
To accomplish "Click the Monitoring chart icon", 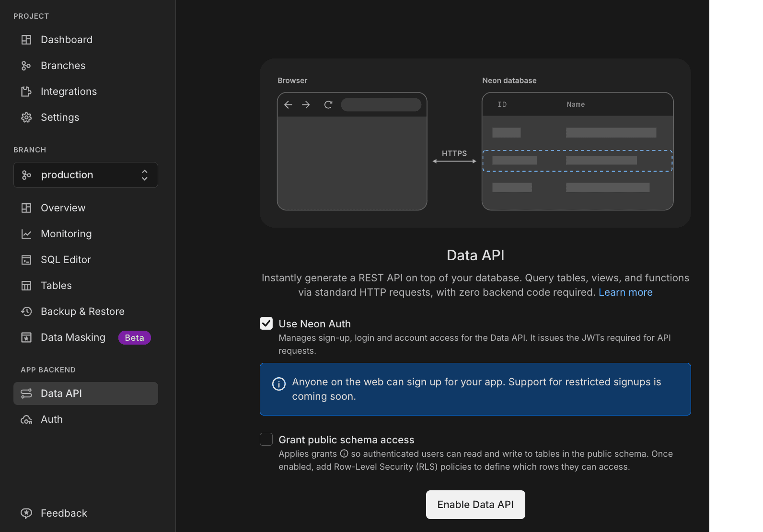I will 26,234.
